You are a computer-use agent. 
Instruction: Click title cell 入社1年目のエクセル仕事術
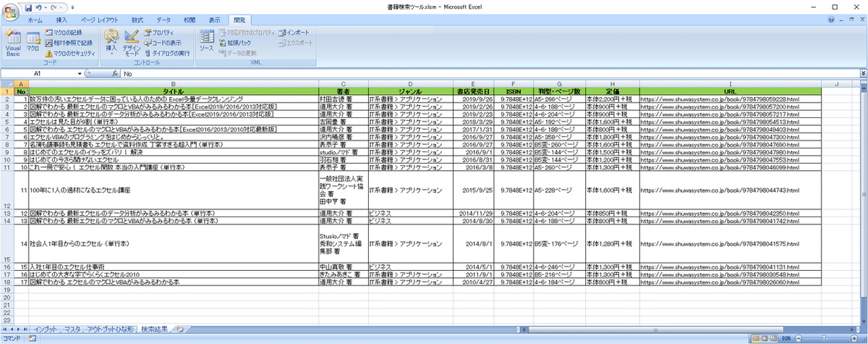pyautogui.click(x=174, y=267)
